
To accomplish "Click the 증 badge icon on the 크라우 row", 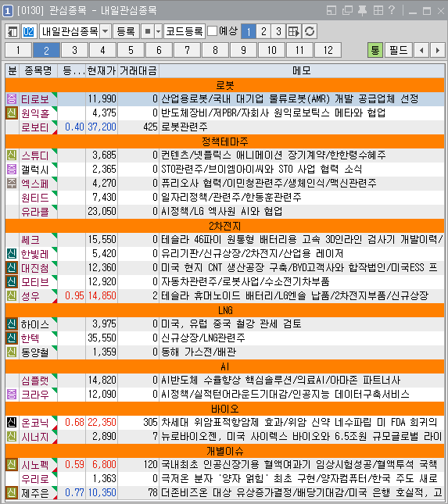I will (12, 395).
